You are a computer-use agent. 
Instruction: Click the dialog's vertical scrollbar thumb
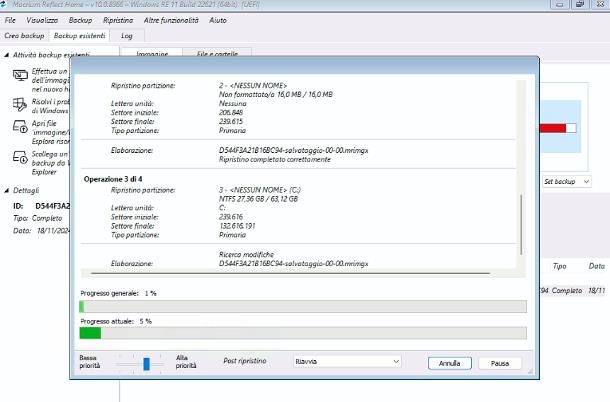point(521,225)
